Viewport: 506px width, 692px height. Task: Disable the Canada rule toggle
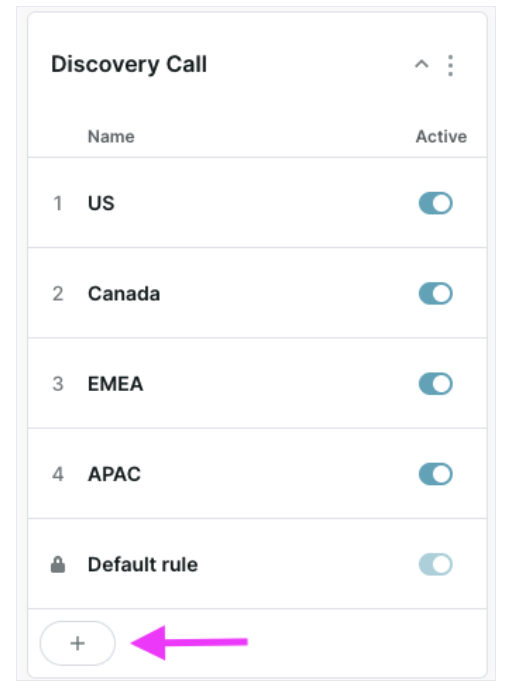tap(435, 293)
